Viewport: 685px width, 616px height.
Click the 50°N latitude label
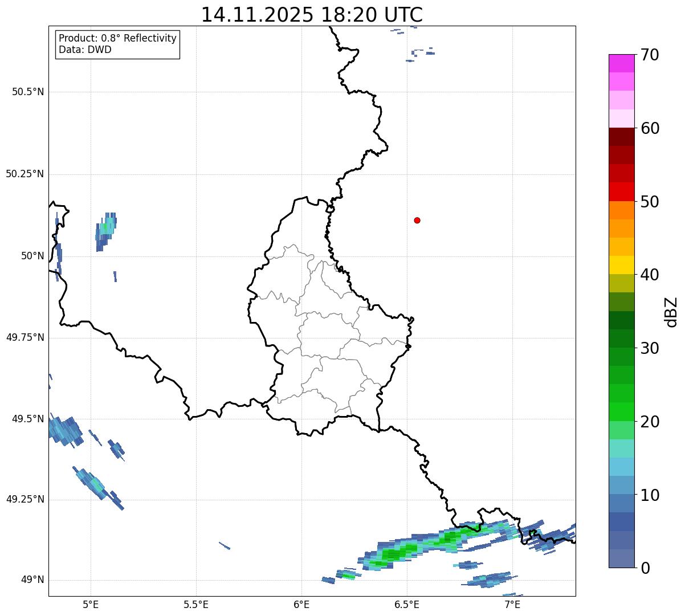point(32,256)
